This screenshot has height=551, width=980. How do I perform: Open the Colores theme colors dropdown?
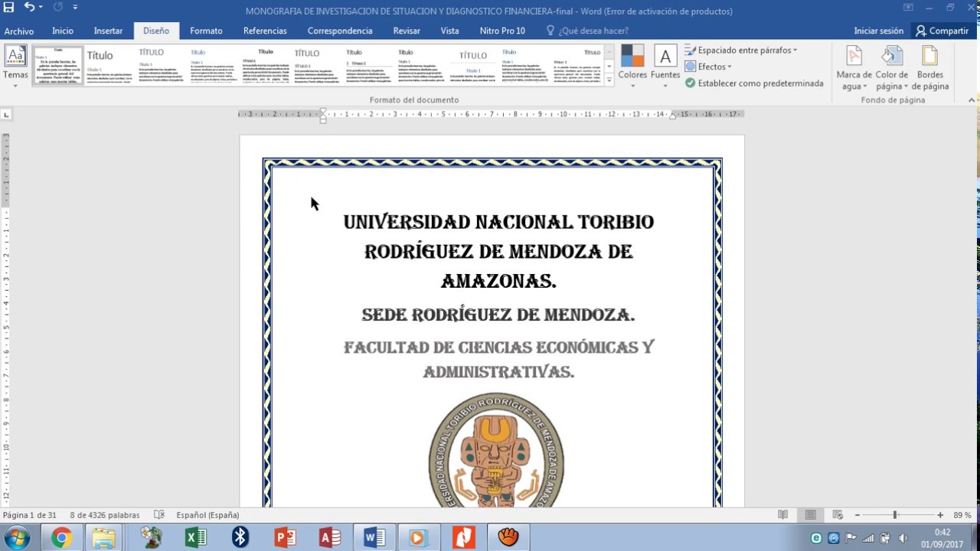632,67
